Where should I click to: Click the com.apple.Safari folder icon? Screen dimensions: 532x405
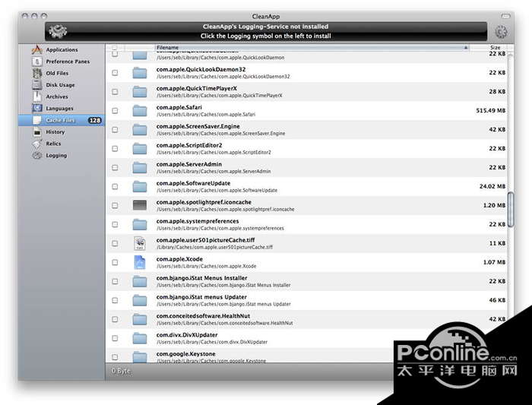coord(139,111)
